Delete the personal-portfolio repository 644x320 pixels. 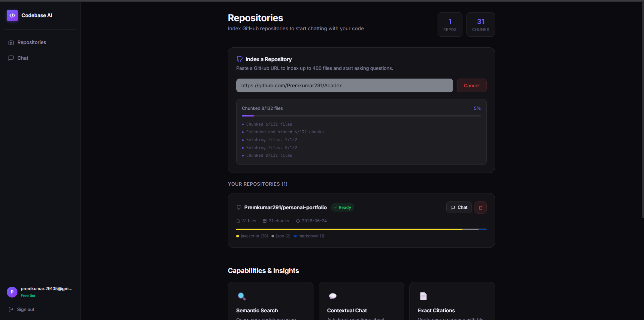click(480, 208)
